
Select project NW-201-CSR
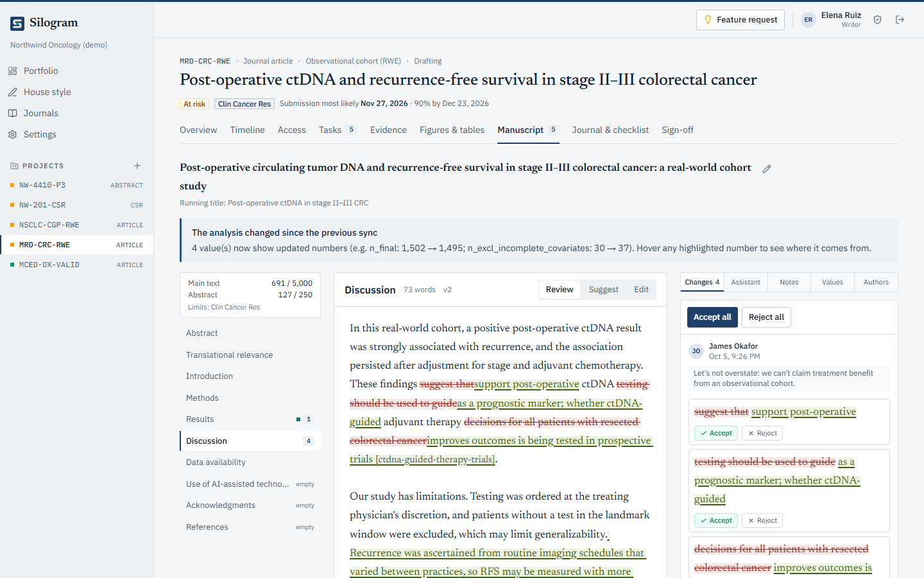click(76, 205)
